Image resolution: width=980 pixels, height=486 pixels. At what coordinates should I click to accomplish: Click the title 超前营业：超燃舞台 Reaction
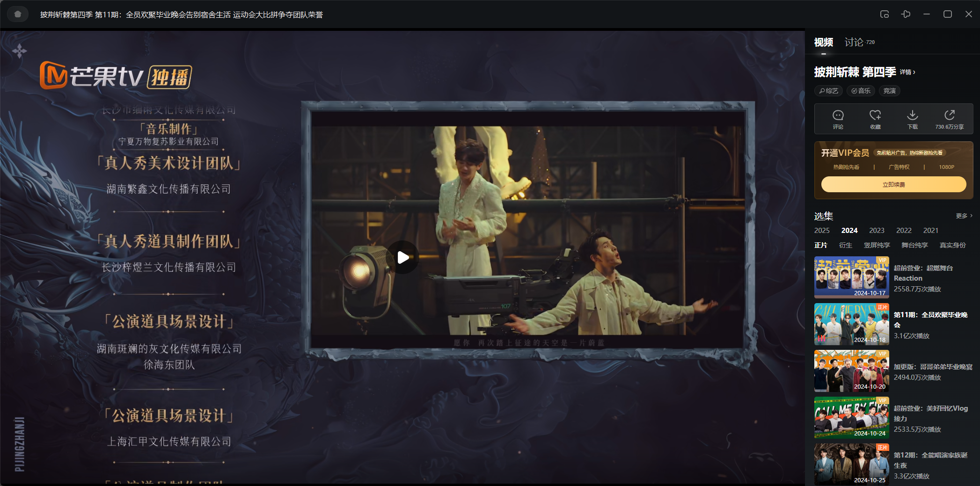click(x=923, y=273)
